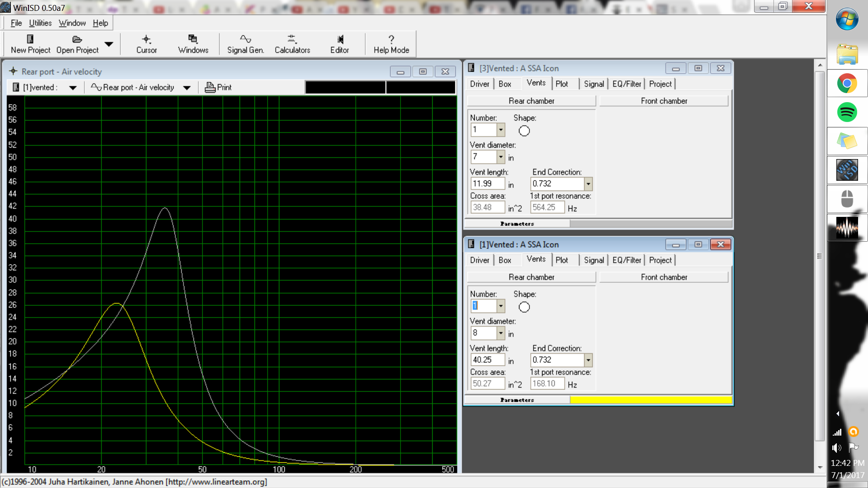Switch to Plot tab in [1]Vented window
Image resolution: width=868 pixels, height=488 pixels.
tap(561, 260)
